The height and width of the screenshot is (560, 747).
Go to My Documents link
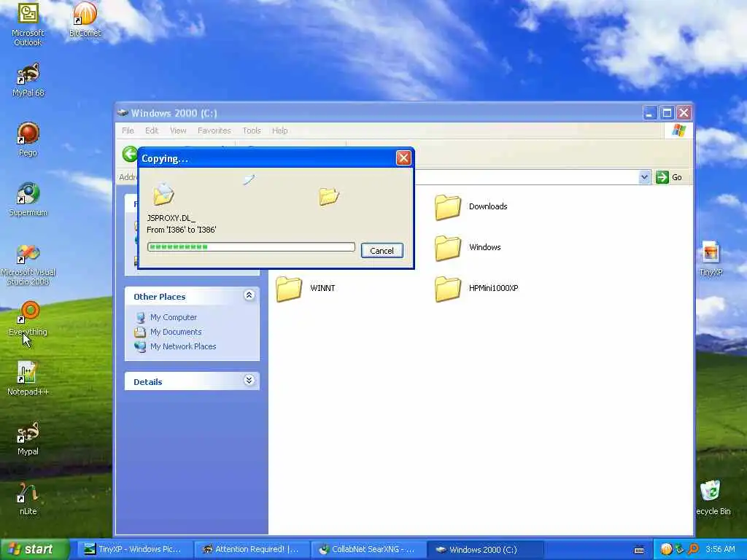tap(176, 332)
